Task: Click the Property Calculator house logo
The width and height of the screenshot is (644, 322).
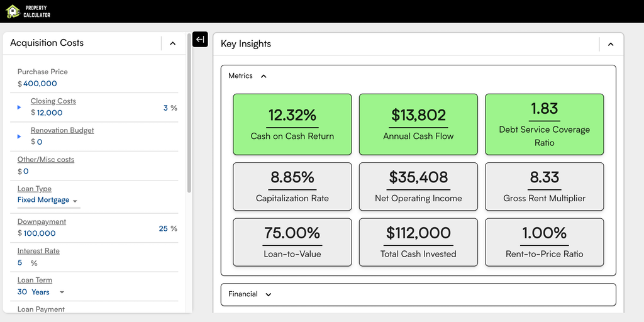Action: tap(13, 11)
